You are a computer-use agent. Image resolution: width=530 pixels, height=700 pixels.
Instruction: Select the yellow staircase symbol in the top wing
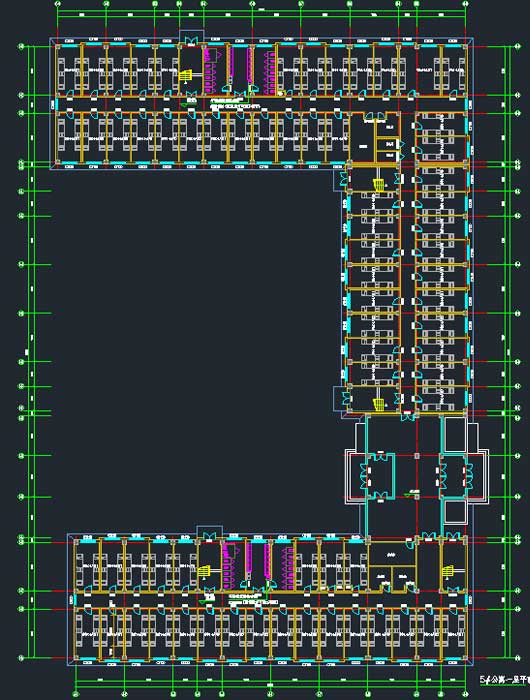pos(185,75)
